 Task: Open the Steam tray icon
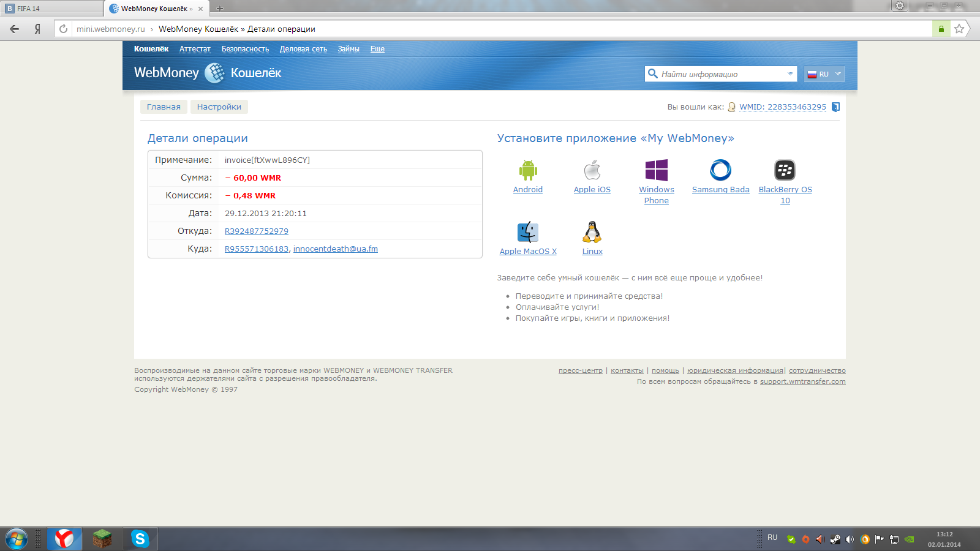835,539
